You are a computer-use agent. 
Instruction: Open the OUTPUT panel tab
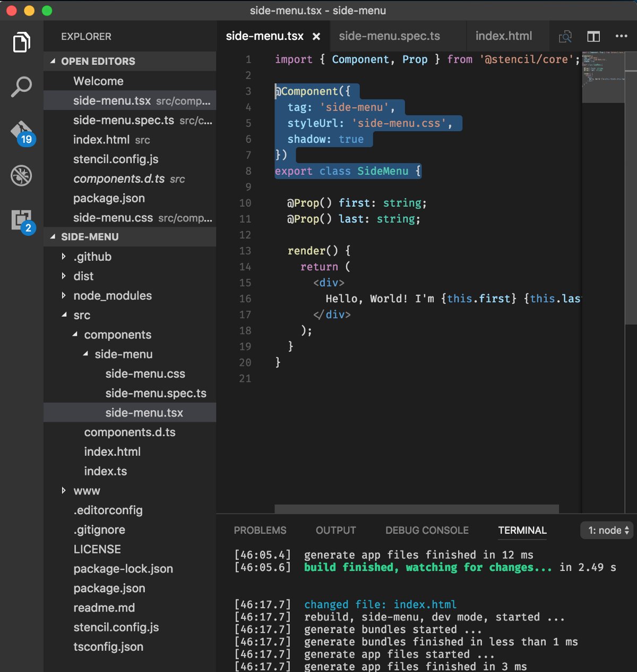click(x=335, y=530)
